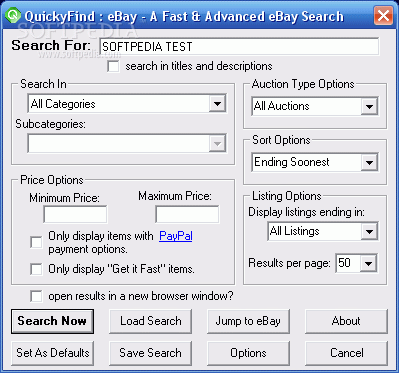Image resolution: width=399 pixels, height=373 pixels.
Task: Check only display items with PayPal
Action: click(x=36, y=242)
